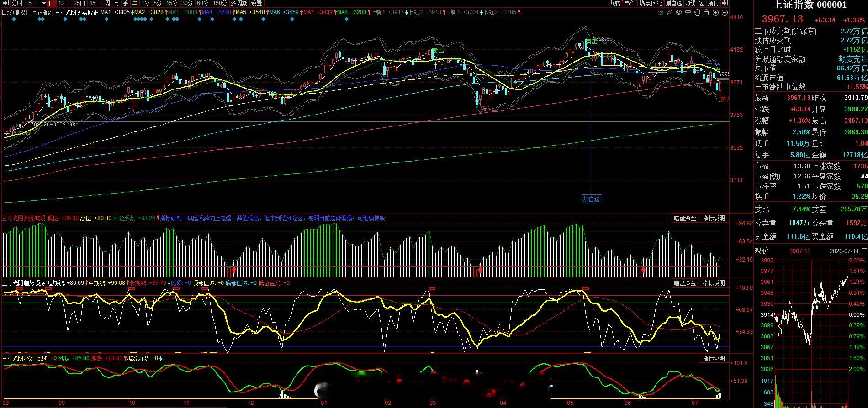Image resolution: width=868 pixels, height=408 pixels.
Task: Select the 日 daily period tab
Action: (52, 3)
